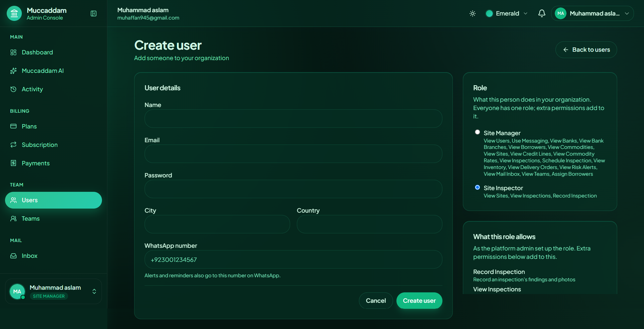Screen dimensions: 644x329
Task: Open notifications bell icon
Action: pyautogui.click(x=542, y=13)
